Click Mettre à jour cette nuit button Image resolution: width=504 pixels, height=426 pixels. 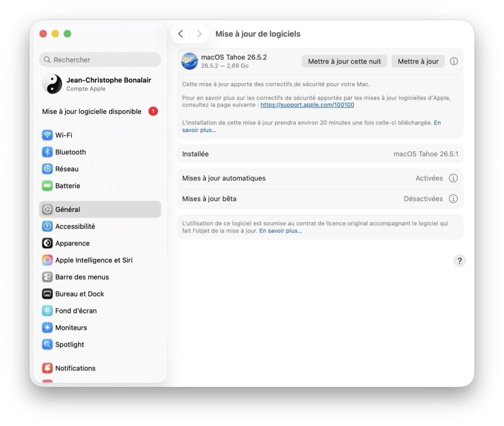(344, 62)
